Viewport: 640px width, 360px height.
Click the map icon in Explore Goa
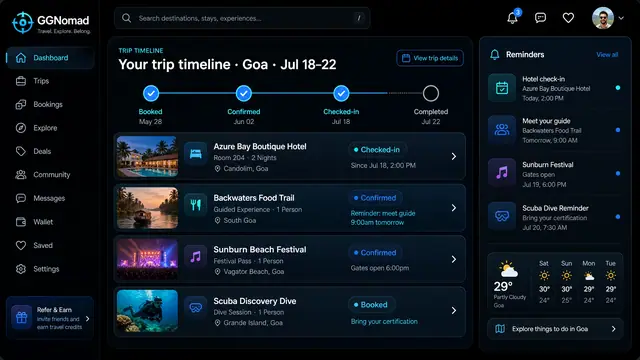[500, 329]
